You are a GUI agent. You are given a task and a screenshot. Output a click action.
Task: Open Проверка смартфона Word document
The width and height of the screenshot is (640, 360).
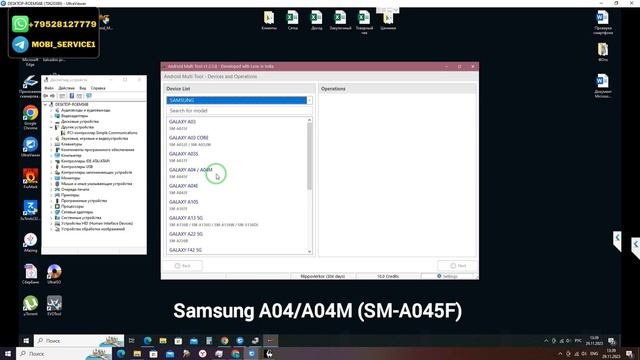(x=602, y=23)
